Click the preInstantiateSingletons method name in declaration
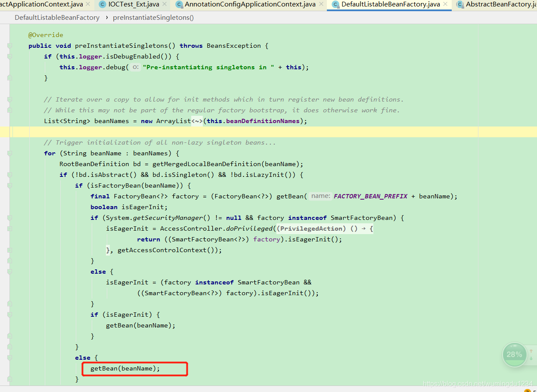The height and width of the screenshot is (392, 537). 121,46
